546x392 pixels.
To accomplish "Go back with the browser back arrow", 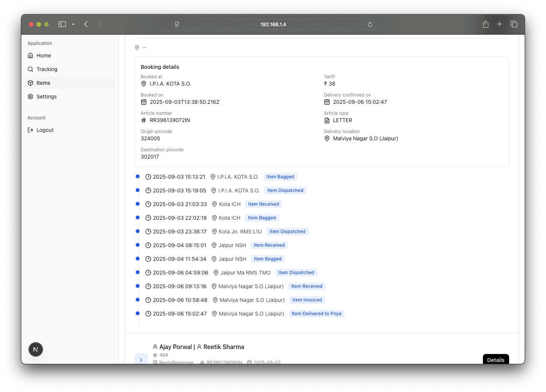I will point(86,24).
